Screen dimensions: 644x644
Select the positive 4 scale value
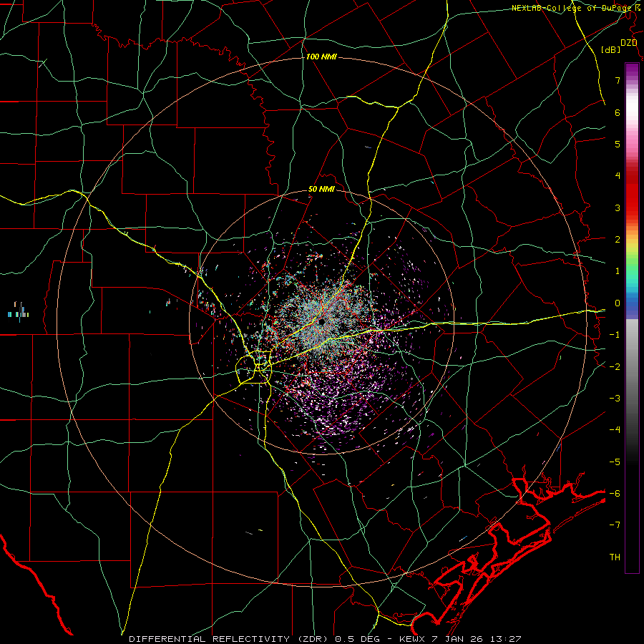[618, 176]
